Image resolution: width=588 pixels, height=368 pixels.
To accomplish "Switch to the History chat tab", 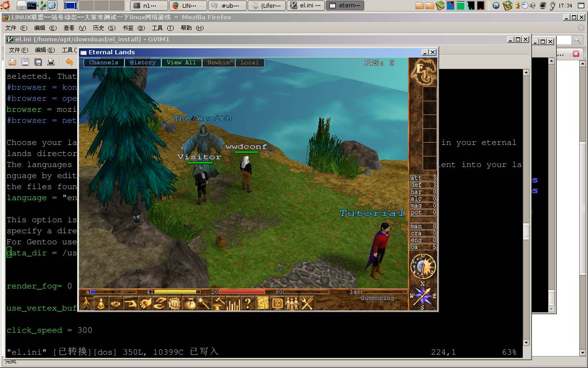I will (143, 63).
